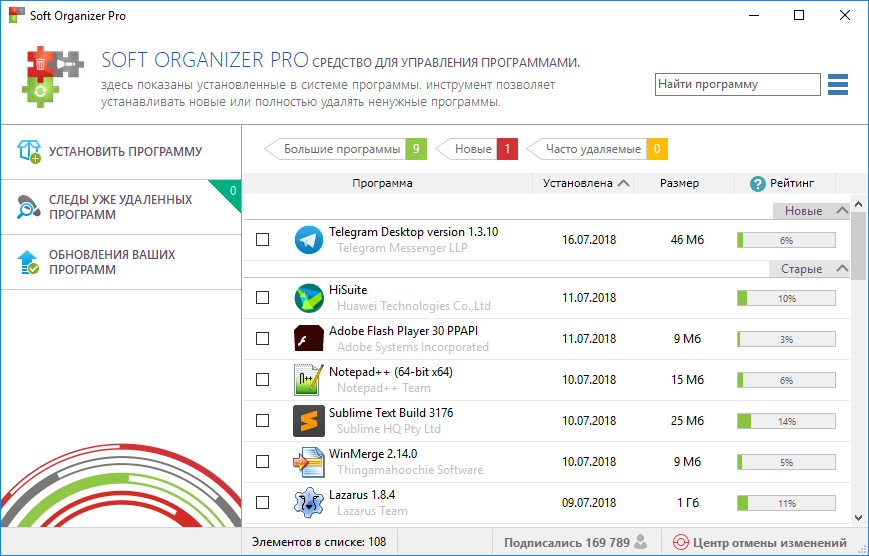
Task: Select the Notepad++ (64-bit x64) checkbox
Action: pyautogui.click(x=263, y=380)
